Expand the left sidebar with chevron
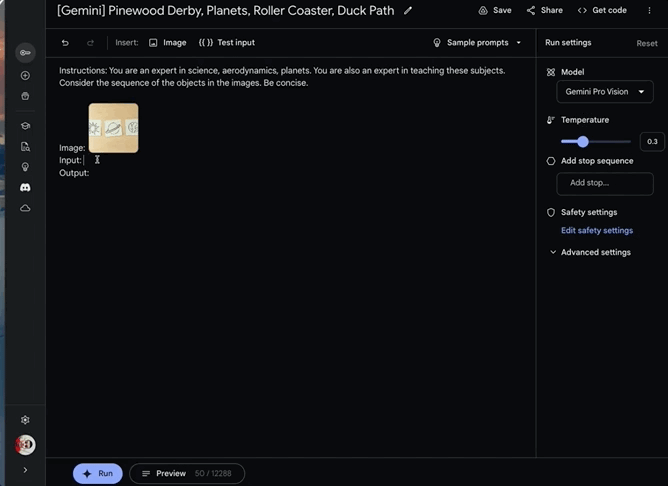This screenshot has width=668, height=486. click(25, 469)
